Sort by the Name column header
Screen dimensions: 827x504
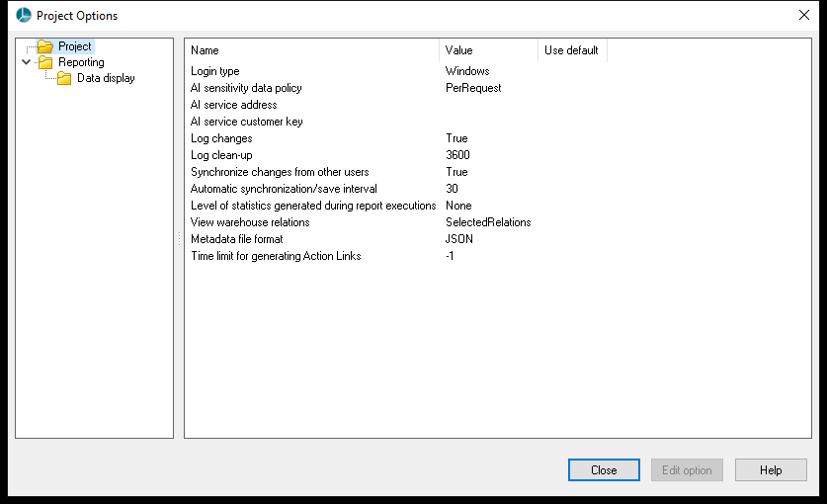coord(312,50)
